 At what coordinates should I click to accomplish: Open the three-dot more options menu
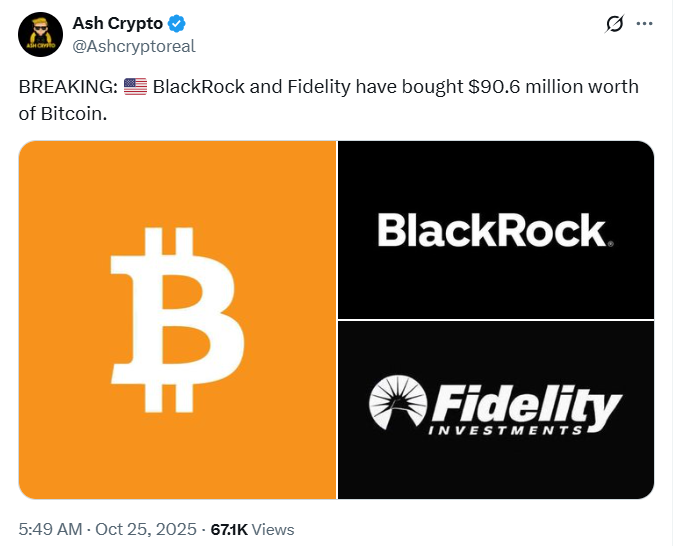pyautogui.click(x=646, y=24)
